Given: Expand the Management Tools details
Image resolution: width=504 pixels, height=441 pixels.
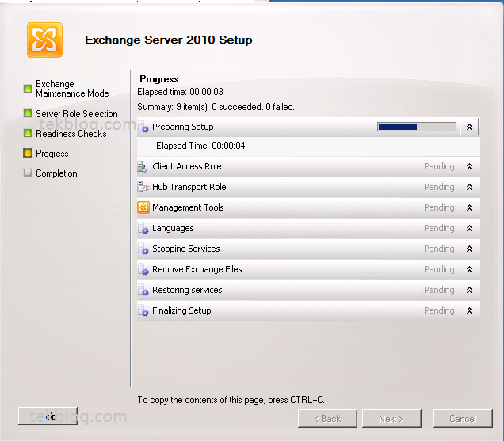Looking at the screenshot, I should pyautogui.click(x=470, y=207).
